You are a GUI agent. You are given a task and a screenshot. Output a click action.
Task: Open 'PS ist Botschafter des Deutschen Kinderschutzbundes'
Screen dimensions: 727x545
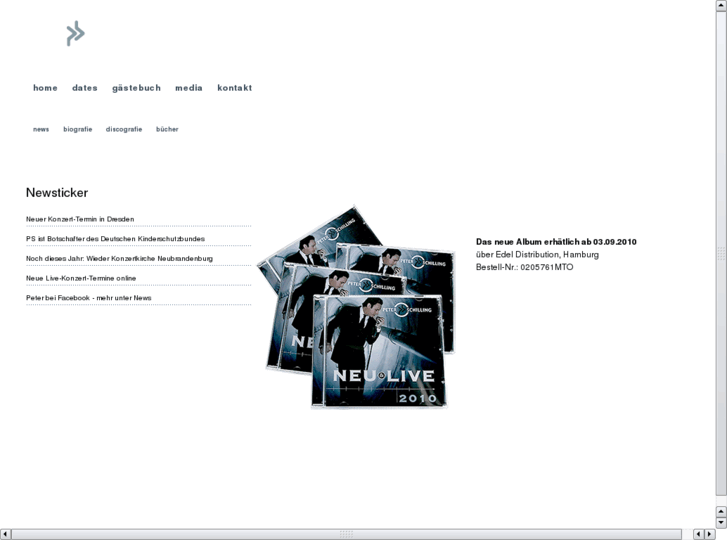(115, 239)
